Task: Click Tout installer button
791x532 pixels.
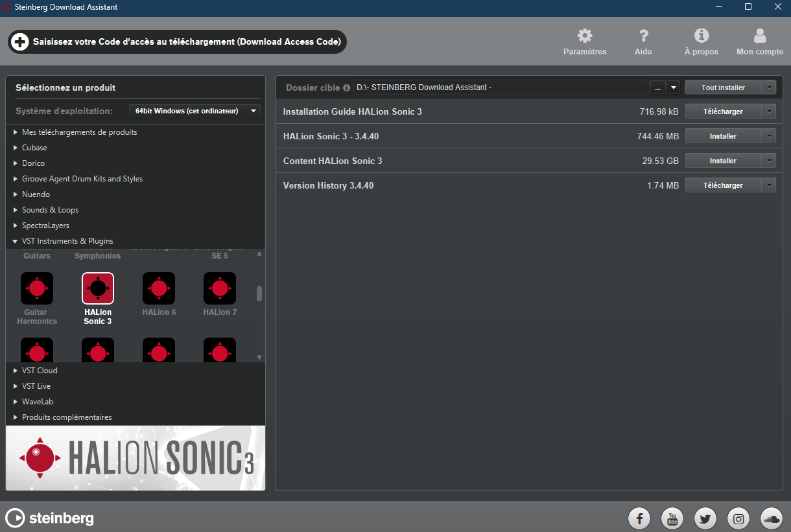Action: pos(723,87)
